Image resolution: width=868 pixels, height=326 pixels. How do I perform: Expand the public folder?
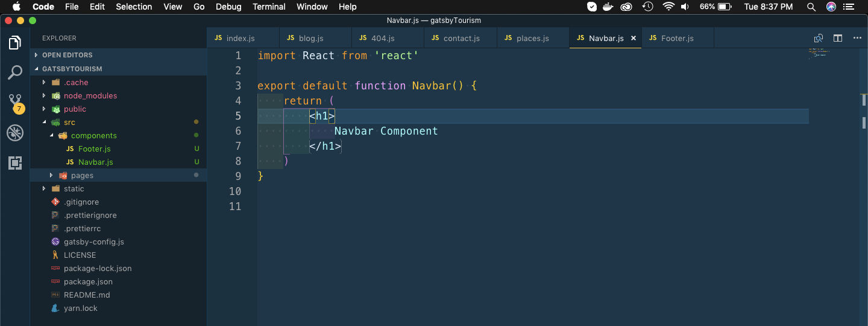[118, 109]
